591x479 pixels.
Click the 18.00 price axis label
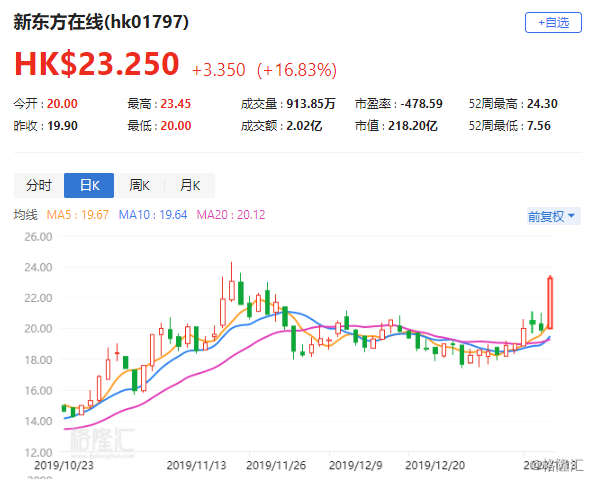38,360
